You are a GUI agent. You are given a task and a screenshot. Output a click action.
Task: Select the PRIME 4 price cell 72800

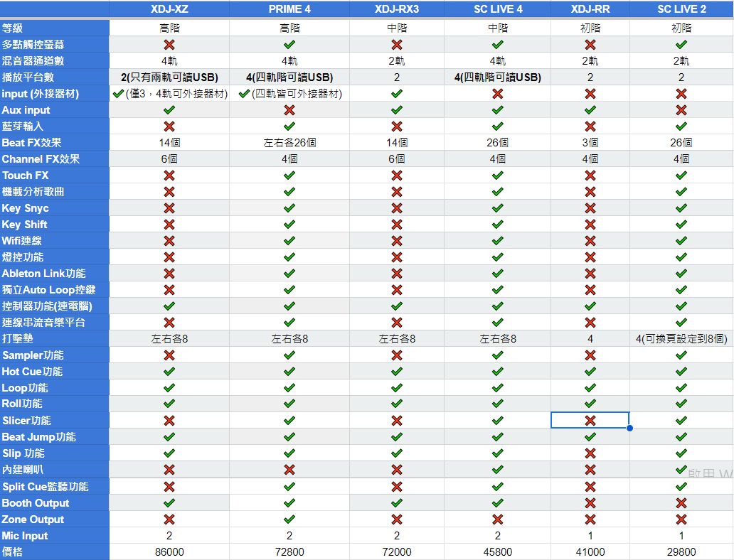pyautogui.click(x=289, y=552)
